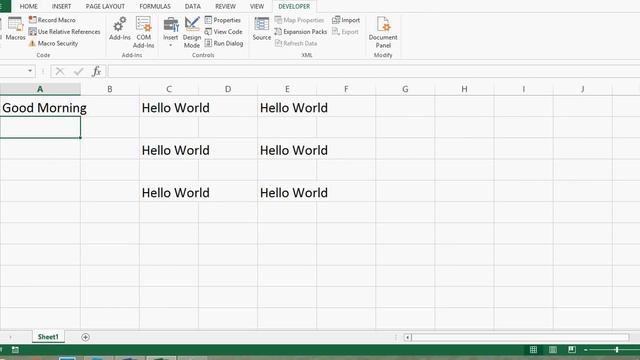The height and width of the screenshot is (360, 640).
Task: Click Map Properties
Action: coord(299,20)
